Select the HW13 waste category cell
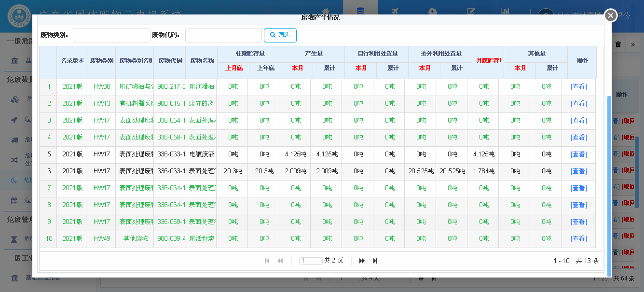Screen dimensions: 644x292 pos(102,104)
